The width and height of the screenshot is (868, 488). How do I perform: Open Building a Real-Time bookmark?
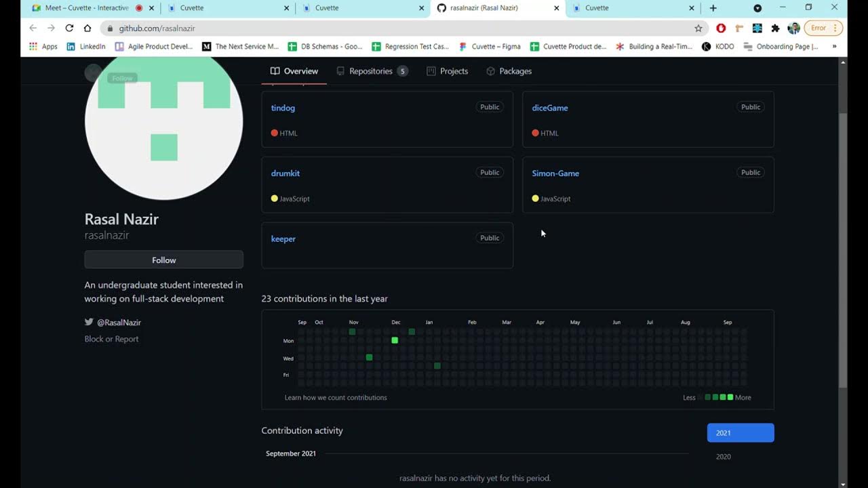pyautogui.click(x=654, y=47)
